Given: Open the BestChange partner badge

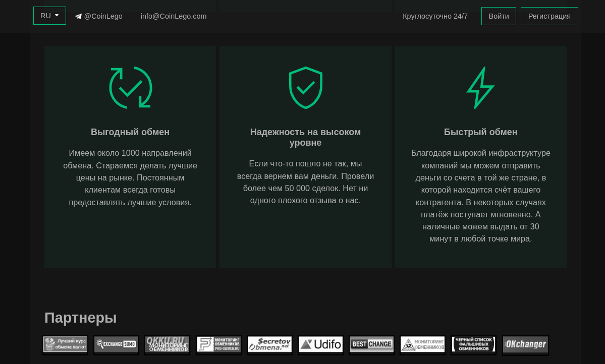Looking at the screenshot, I should [x=371, y=344].
